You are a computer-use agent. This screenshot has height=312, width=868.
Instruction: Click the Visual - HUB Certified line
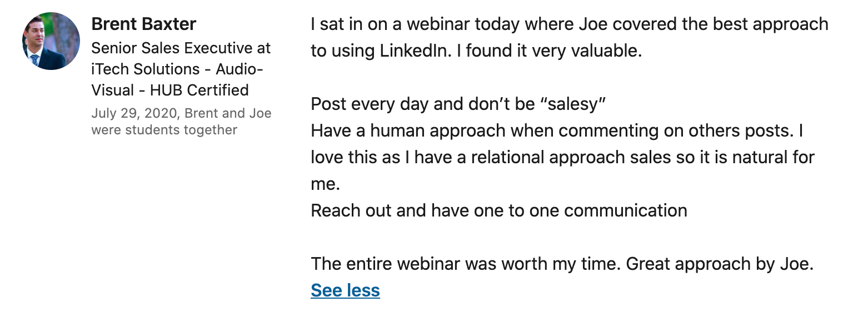[x=169, y=90]
